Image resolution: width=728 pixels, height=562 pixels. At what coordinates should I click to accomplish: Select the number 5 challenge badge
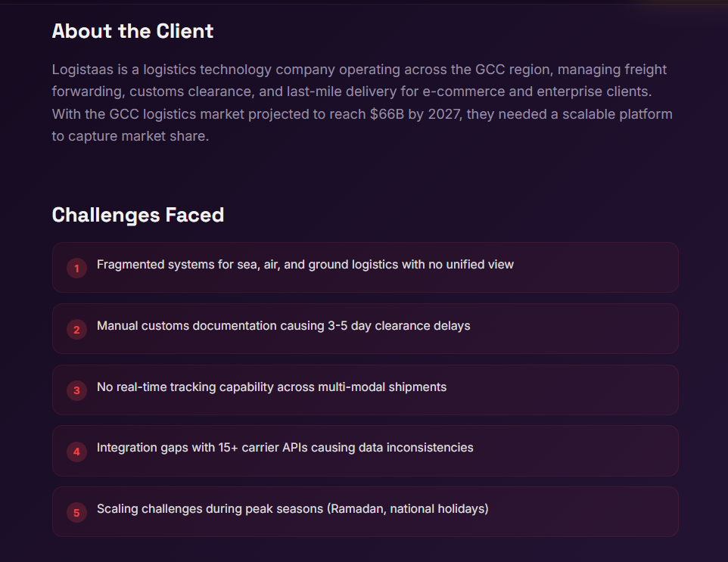click(x=76, y=512)
